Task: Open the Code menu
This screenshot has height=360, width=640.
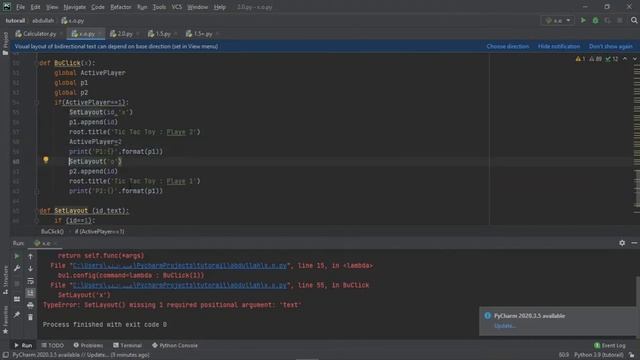Action: pos(98,7)
